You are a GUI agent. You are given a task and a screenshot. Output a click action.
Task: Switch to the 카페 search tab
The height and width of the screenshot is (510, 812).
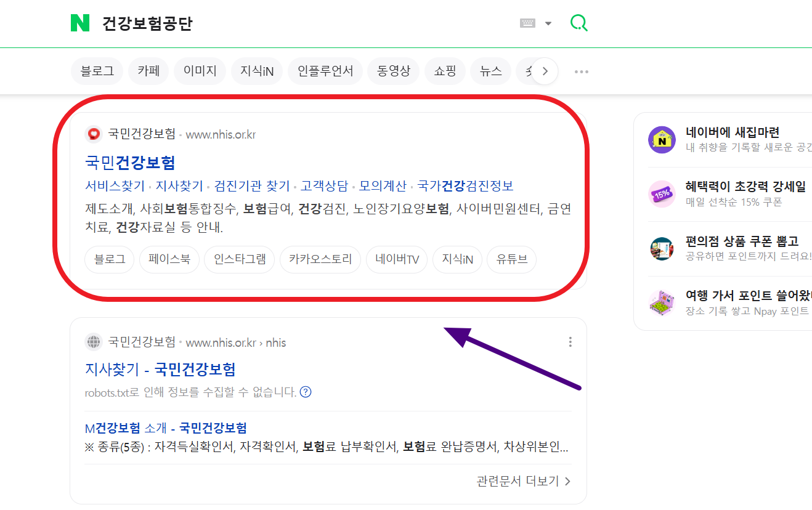(x=148, y=71)
